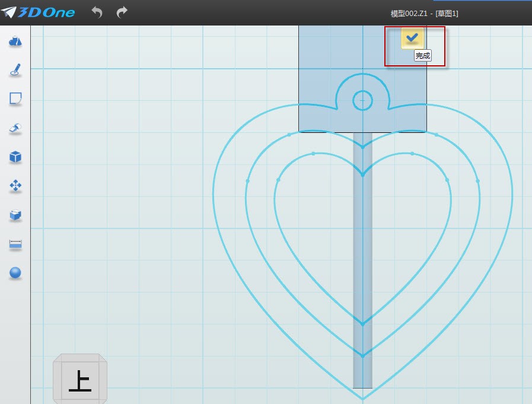This screenshot has height=404, width=532.
Task: Select the sketch drawing pen tool
Action: click(x=15, y=70)
